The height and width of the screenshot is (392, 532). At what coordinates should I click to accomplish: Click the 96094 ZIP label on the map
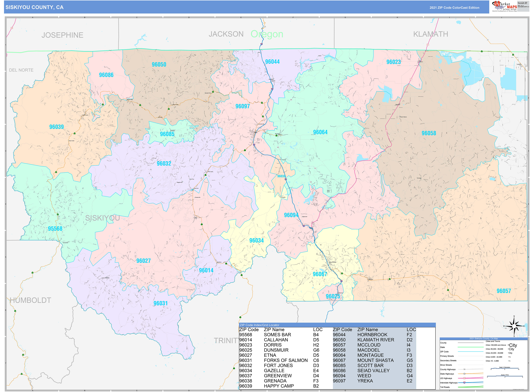291,215
